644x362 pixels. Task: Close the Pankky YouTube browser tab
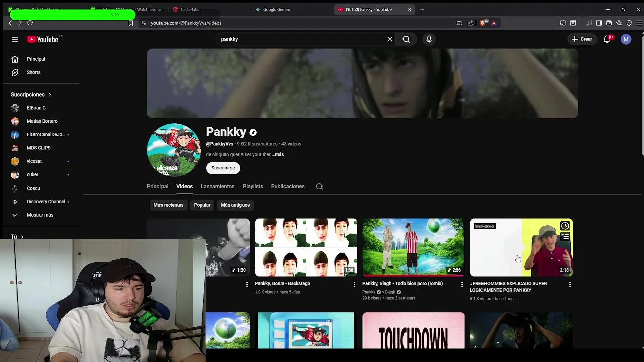coord(410,9)
